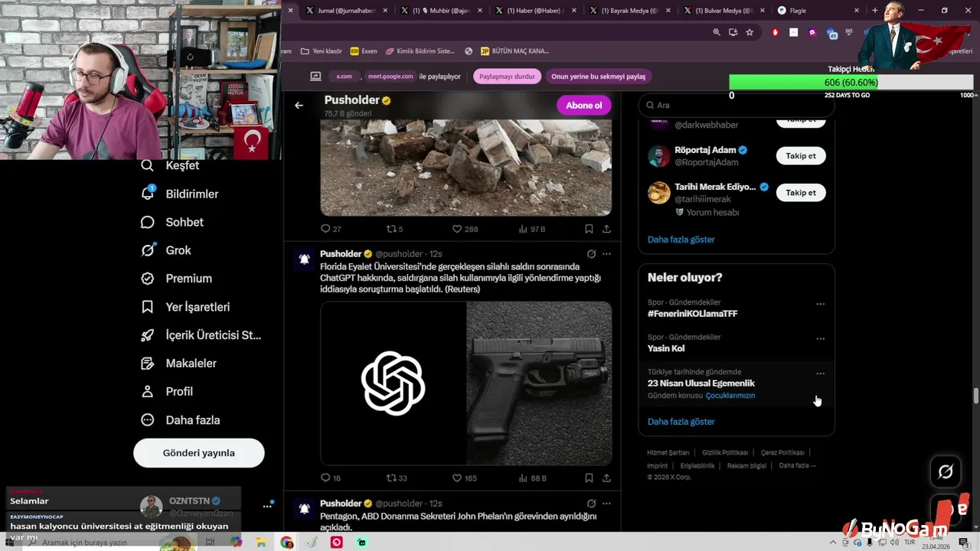Expand the Daha fazla sidebar menu
The image size is (980, 551).
click(181, 420)
